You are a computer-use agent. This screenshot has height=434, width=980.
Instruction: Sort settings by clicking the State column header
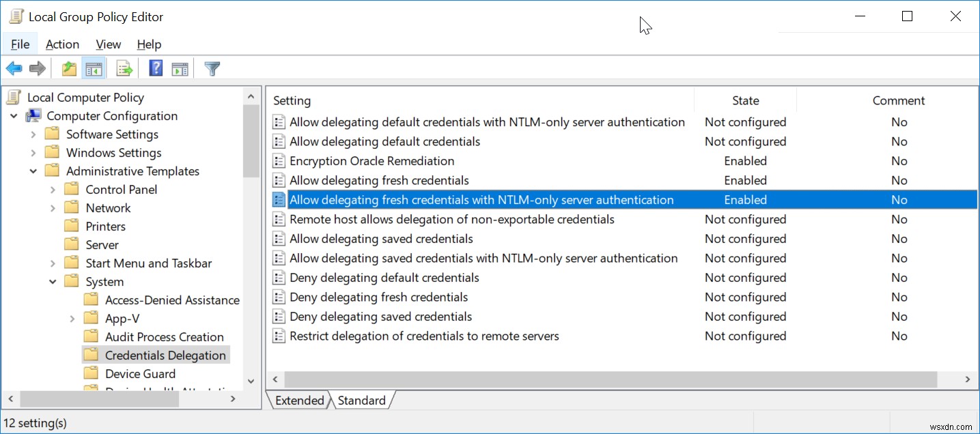point(744,100)
